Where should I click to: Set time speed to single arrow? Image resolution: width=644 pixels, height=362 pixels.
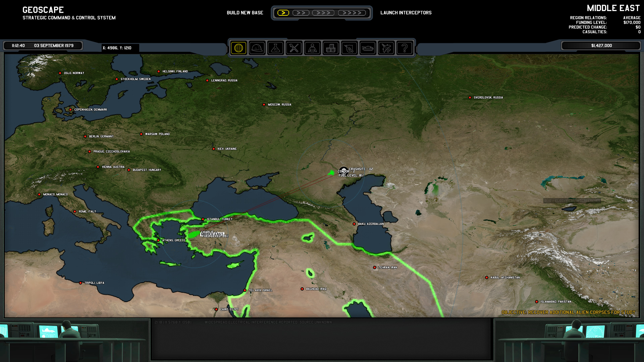[x=283, y=13]
